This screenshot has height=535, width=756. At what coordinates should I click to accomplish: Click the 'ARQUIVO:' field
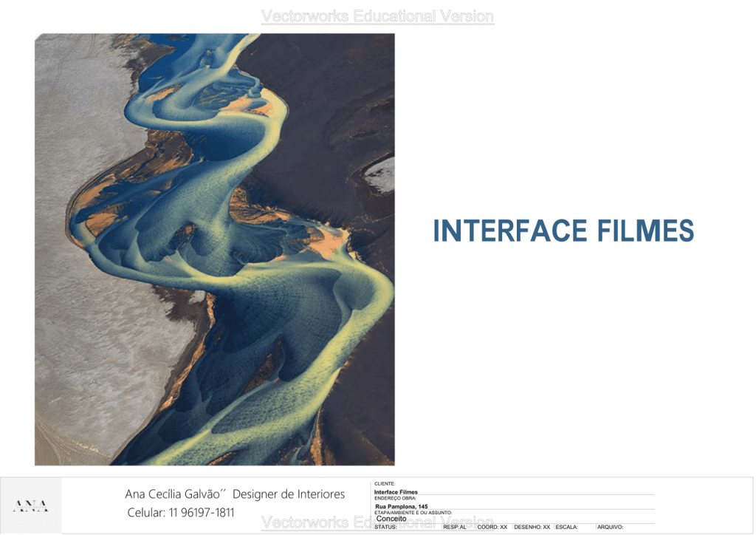(610, 527)
